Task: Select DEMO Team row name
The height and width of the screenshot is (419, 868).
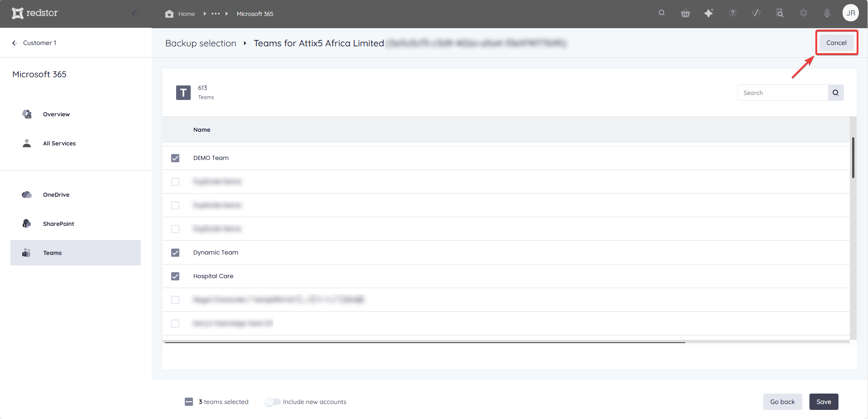Action: coord(211,158)
